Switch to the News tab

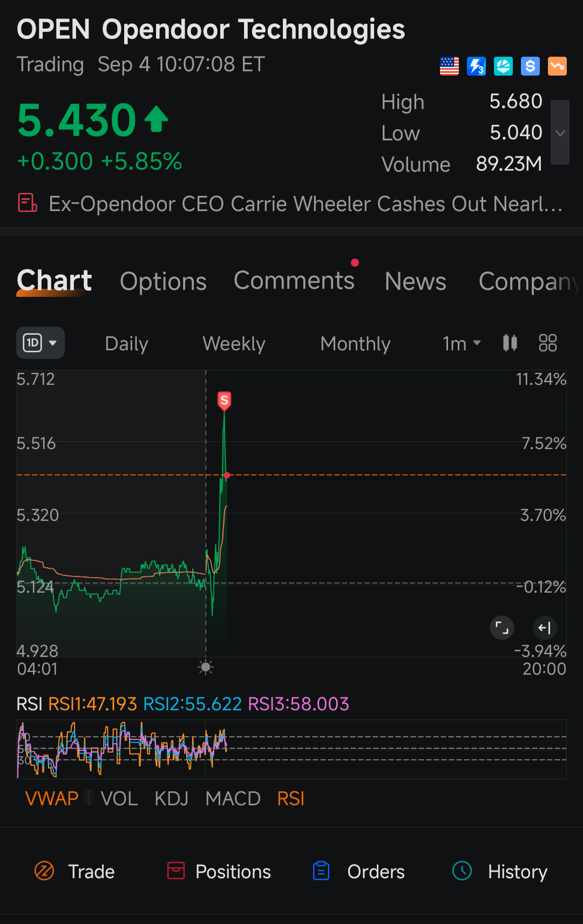click(416, 281)
